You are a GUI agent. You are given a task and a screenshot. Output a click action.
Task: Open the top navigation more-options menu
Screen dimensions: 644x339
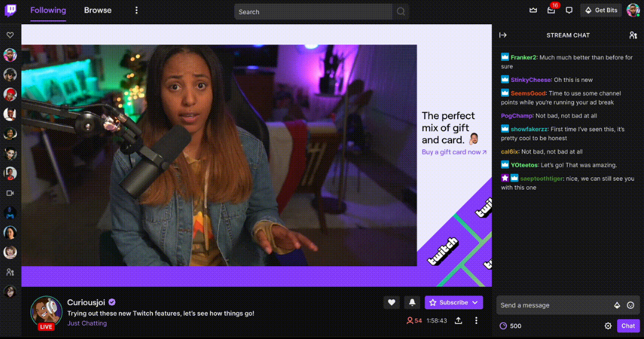pos(136,10)
